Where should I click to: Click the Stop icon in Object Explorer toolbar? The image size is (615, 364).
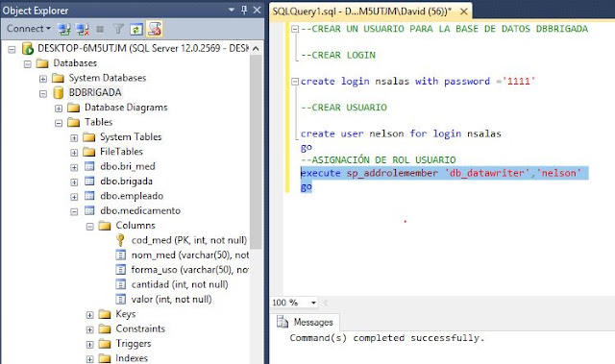point(100,29)
